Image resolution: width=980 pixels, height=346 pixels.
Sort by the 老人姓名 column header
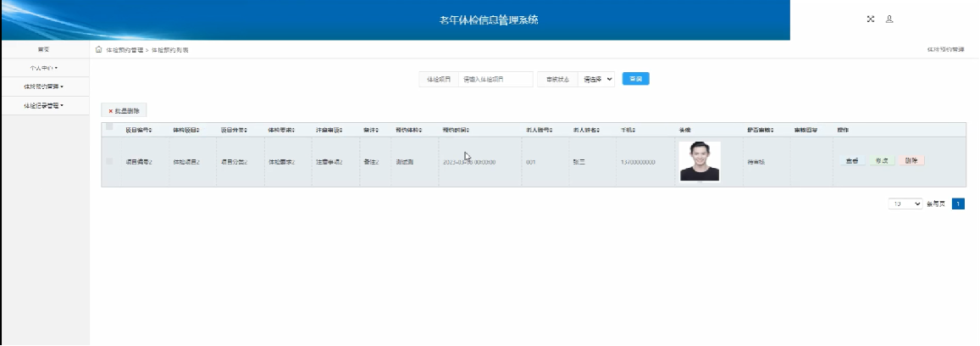586,130
